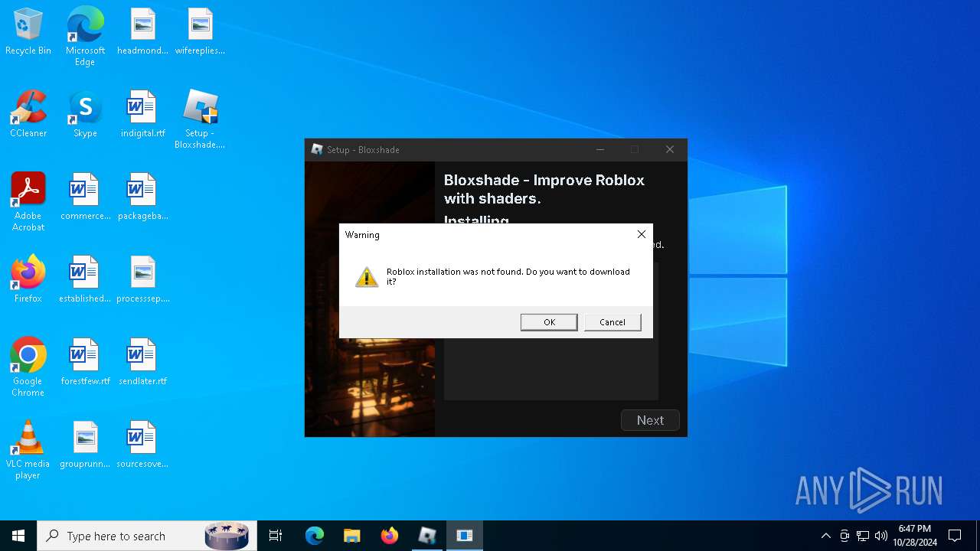Viewport: 980px width, 551px height.
Task: Launch Microsoft Edge from the desktop
Action: click(85, 36)
